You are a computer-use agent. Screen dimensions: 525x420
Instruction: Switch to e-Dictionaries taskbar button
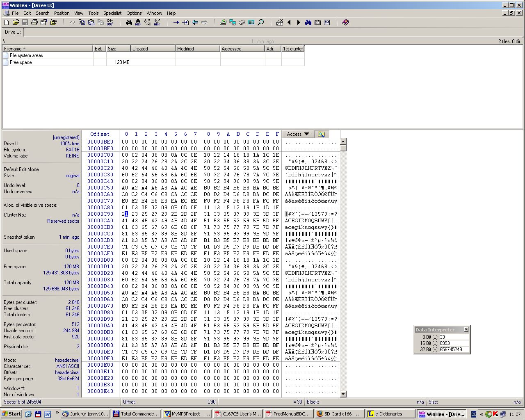pyautogui.click(x=390, y=414)
